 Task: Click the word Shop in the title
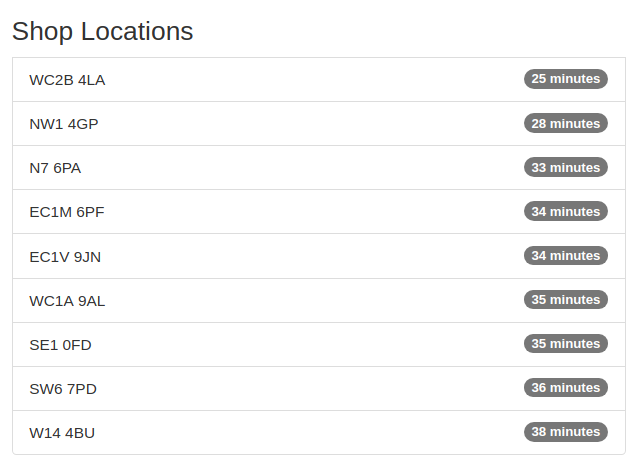click(42, 31)
